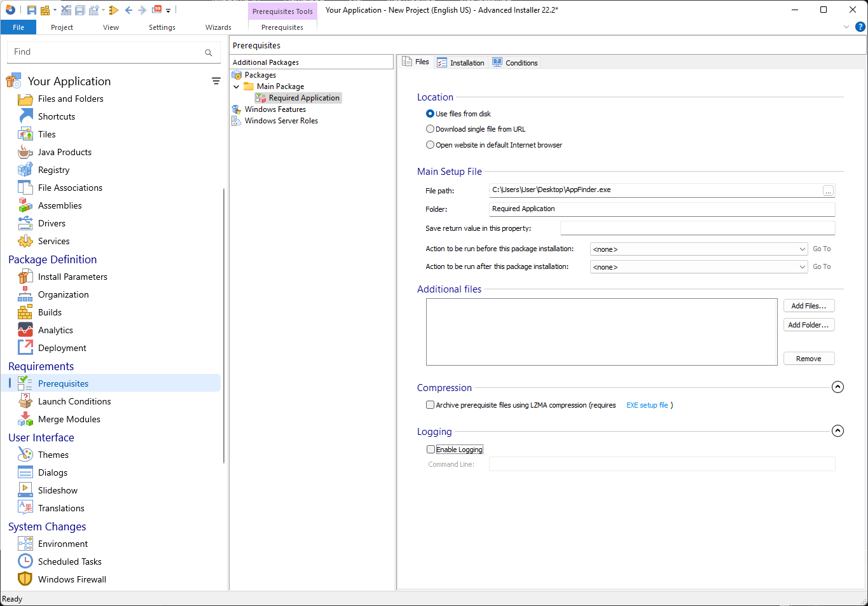
Task: Open the notifications icon with red 99 badge
Action: coord(156,10)
